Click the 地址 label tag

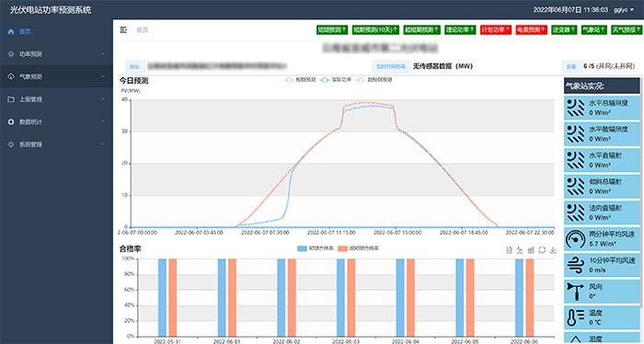(134, 66)
